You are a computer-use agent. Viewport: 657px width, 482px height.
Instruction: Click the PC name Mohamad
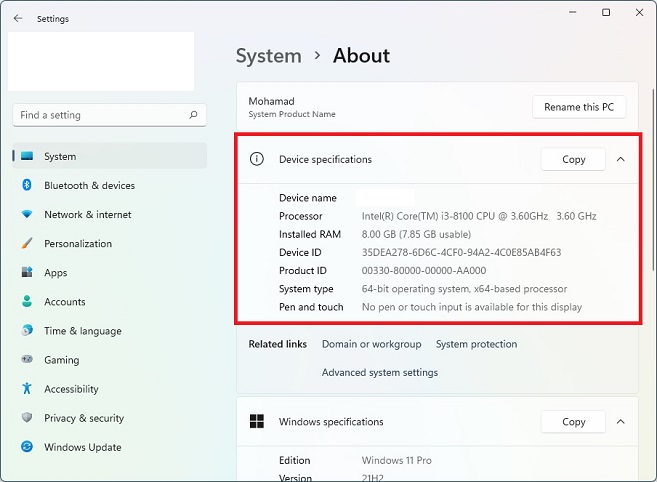point(272,101)
